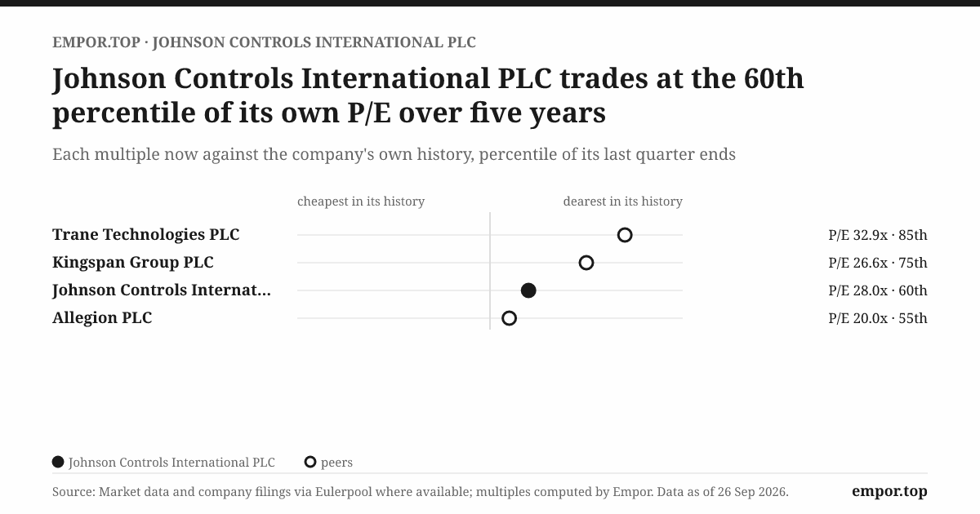Click the P/E 32.9x · 85th value
Image resolution: width=980 pixels, height=514 pixels.
click(878, 235)
